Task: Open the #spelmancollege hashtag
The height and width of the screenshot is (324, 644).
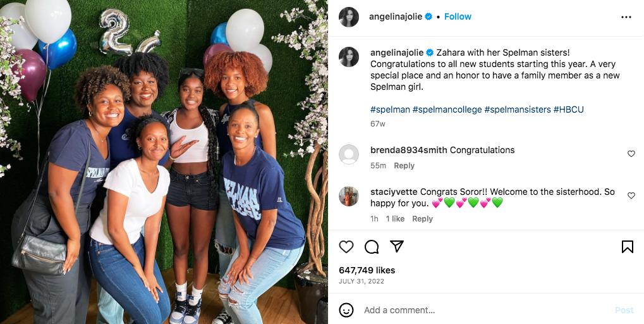Action: tap(447, 109)
